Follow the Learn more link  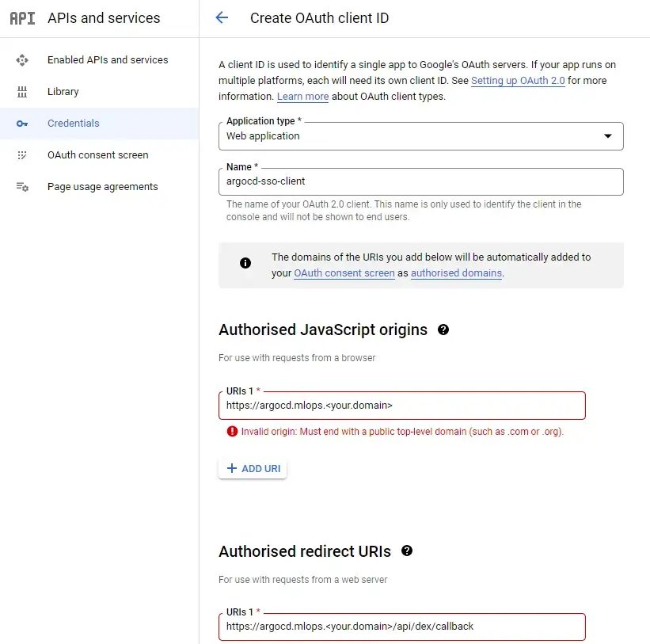tap(302, 97)
